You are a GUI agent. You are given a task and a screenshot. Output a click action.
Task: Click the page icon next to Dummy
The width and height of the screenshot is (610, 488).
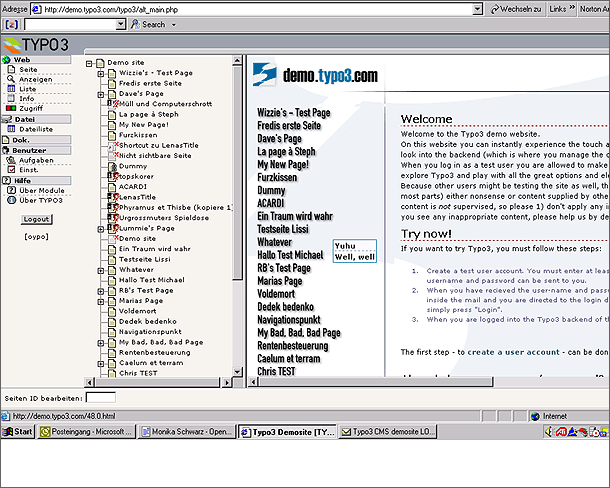(112, 166)
